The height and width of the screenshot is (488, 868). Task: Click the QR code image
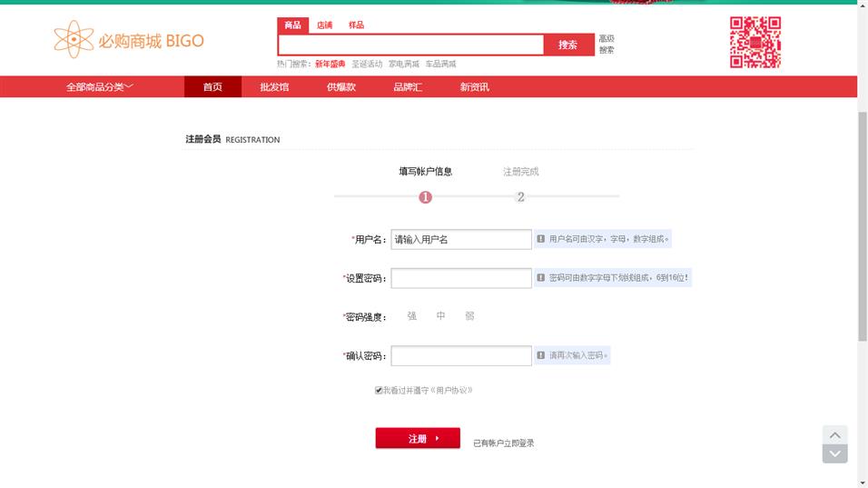point(755,42)
